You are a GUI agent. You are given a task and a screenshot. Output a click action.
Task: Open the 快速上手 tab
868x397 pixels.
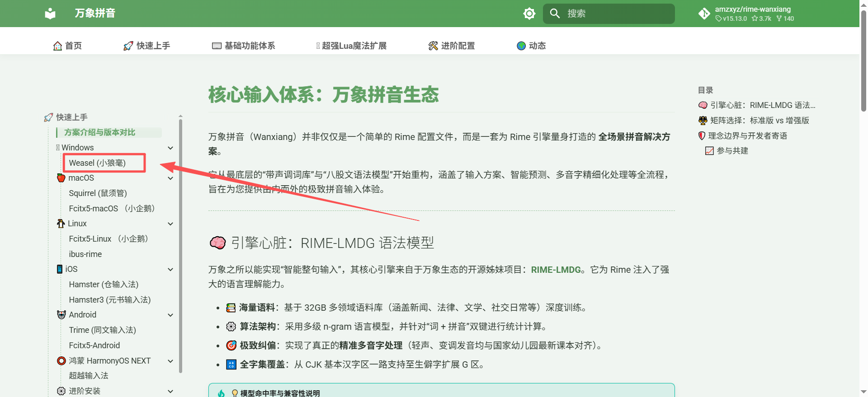coord(147,46)
